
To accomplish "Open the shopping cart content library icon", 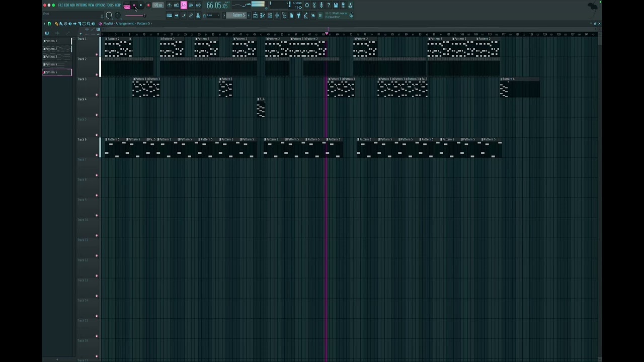I will (x=320, y=16).
